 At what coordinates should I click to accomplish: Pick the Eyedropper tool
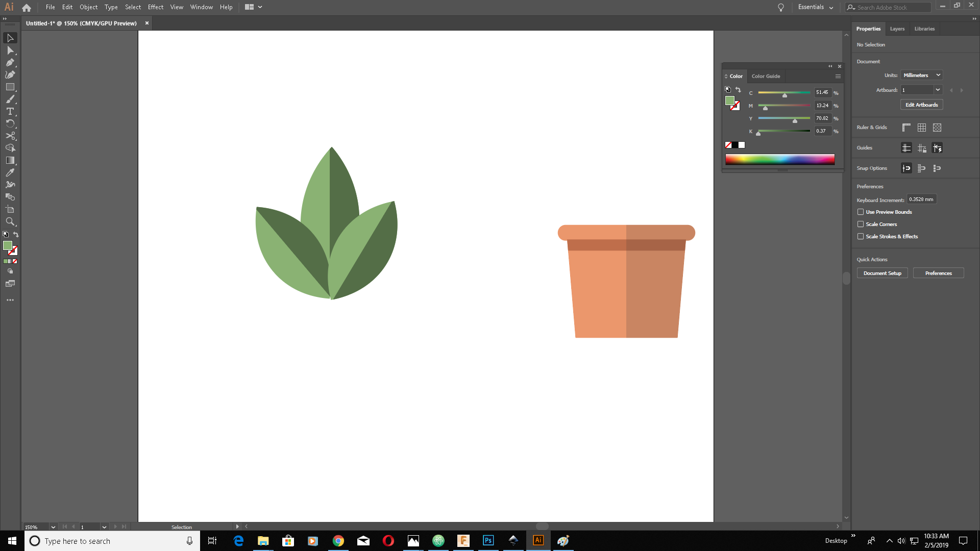click(10, 173)
